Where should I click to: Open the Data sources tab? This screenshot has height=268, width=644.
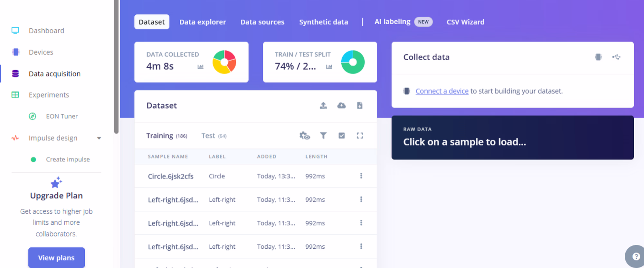(x=262, y=22)
